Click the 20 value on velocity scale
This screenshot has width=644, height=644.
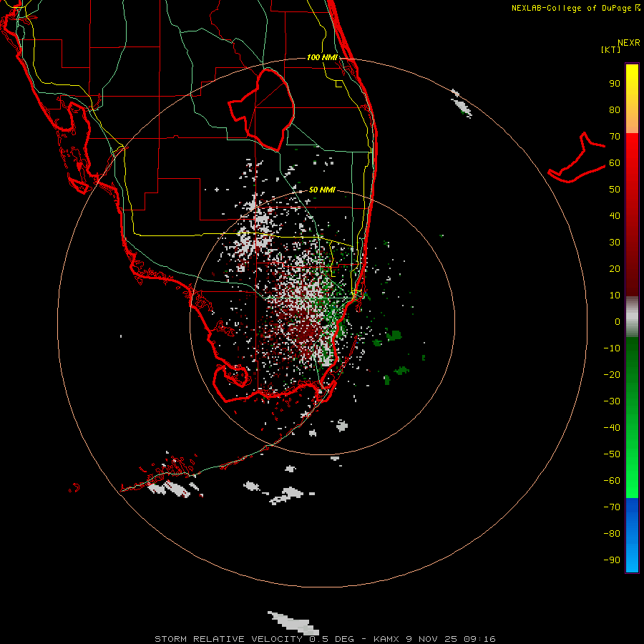pyautogui.click(x=615, y=268)
